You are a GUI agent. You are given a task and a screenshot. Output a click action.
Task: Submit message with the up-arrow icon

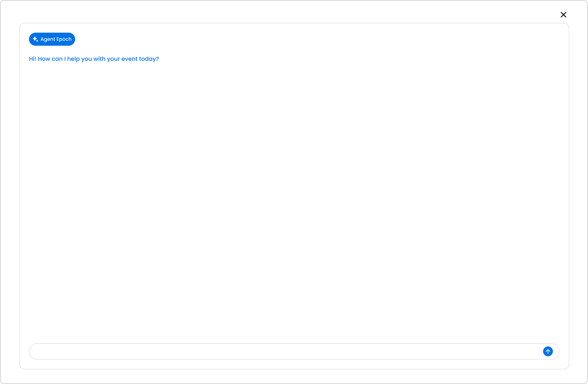[x=548, y=351]
